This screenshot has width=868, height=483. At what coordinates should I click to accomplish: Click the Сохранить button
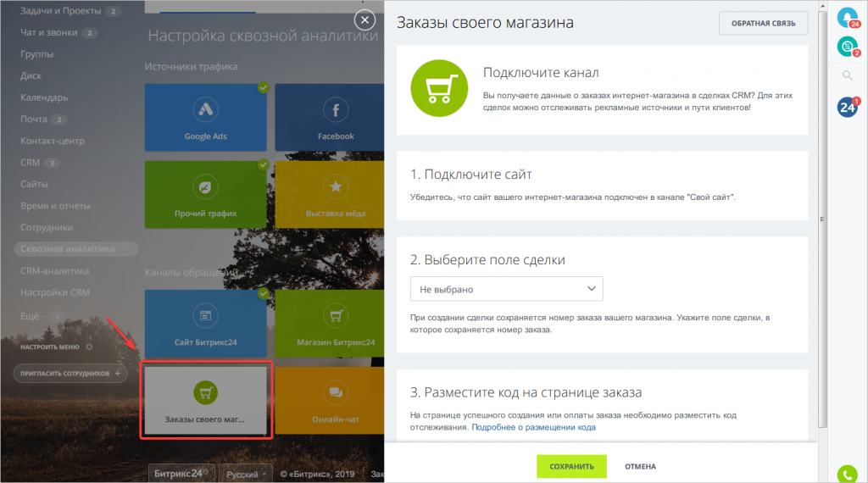pos(571,466)
